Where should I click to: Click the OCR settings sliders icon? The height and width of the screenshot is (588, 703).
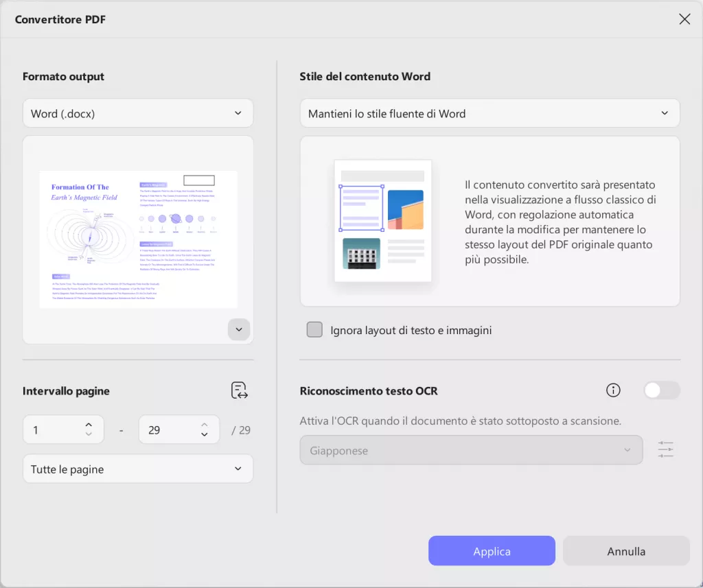(665, 450)
